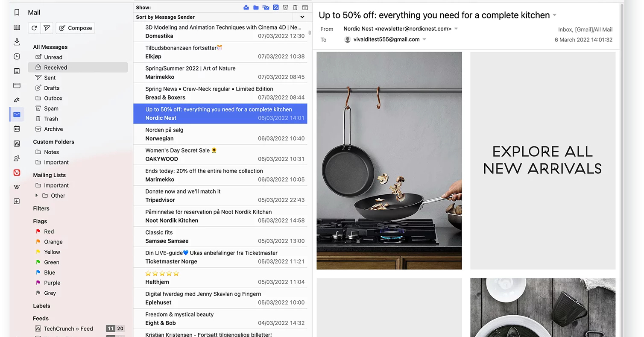Filter by the Red flag
This screenshot has width=644, height=337.
point(49,232)
